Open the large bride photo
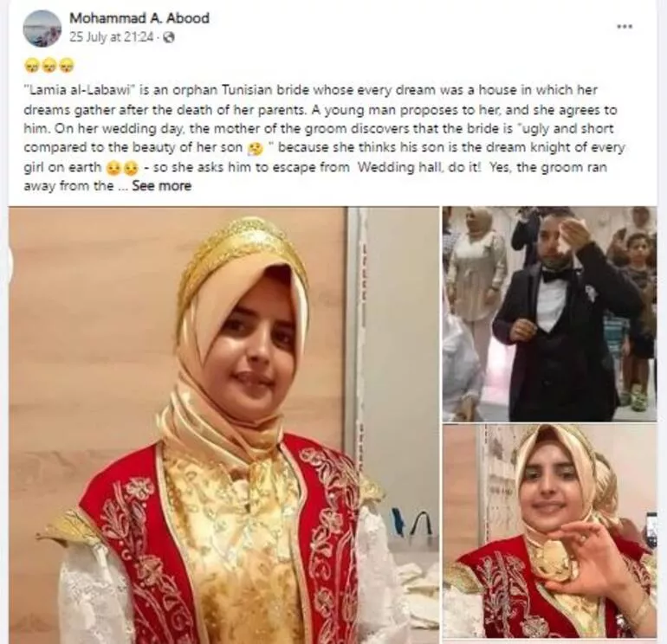The image size is (667, 644). 223,425
